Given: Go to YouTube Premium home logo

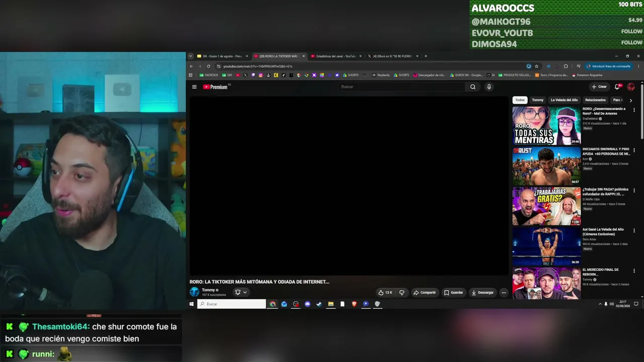Looking at the screenshot, I should click(215, 87).
